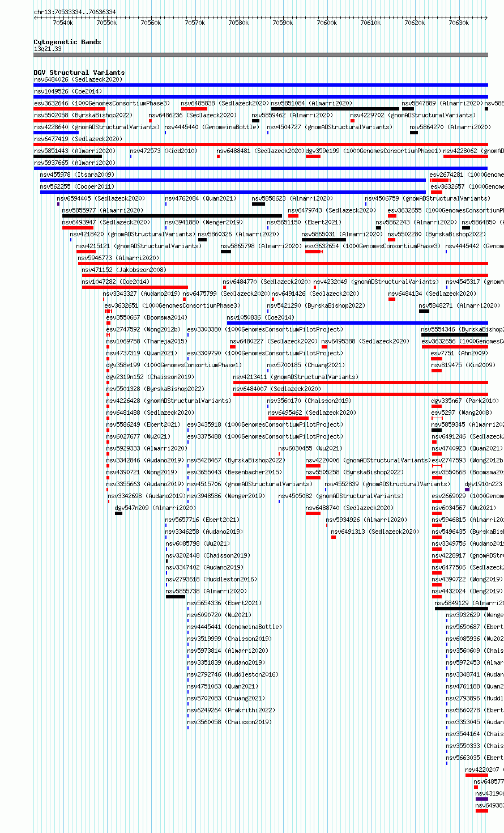The width and height of the screenshot is (504, 833).
Task: Click the red bar under nsv471152
Action: (x=285, y=275)
